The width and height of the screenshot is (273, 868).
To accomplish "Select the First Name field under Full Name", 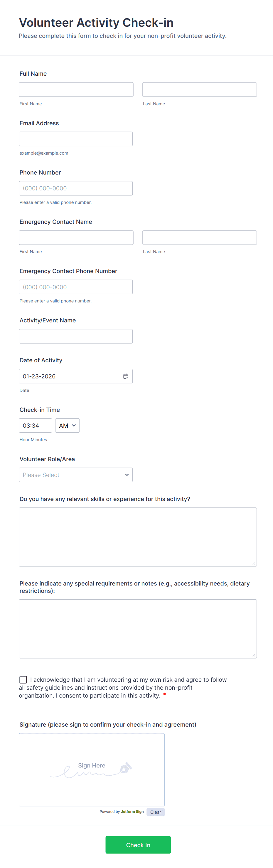I will (x=76, y=89).
